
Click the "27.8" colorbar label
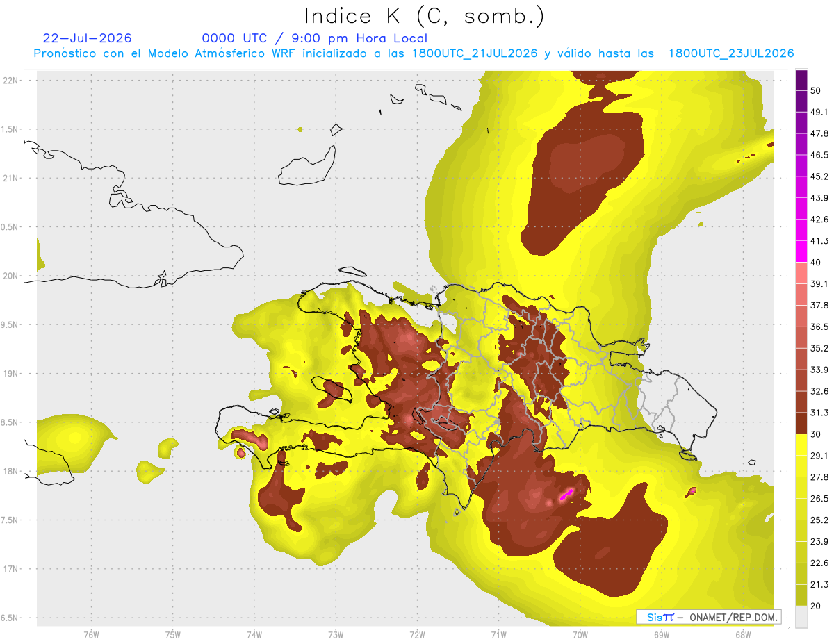coord(820,477)
